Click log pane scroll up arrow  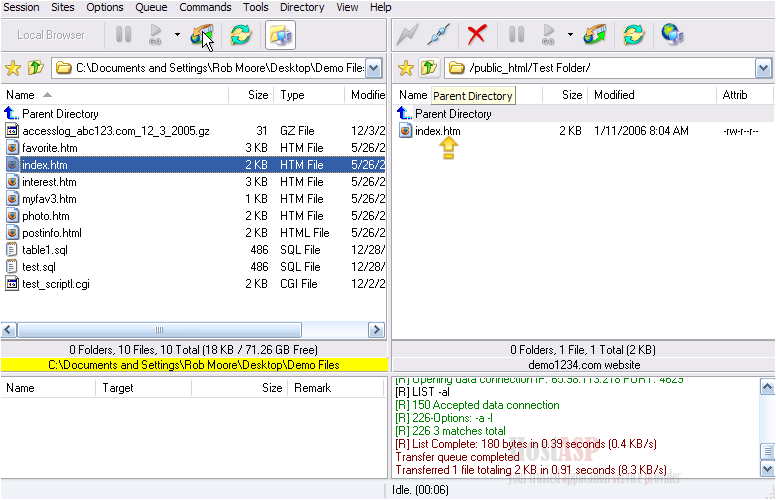point(767,387)
